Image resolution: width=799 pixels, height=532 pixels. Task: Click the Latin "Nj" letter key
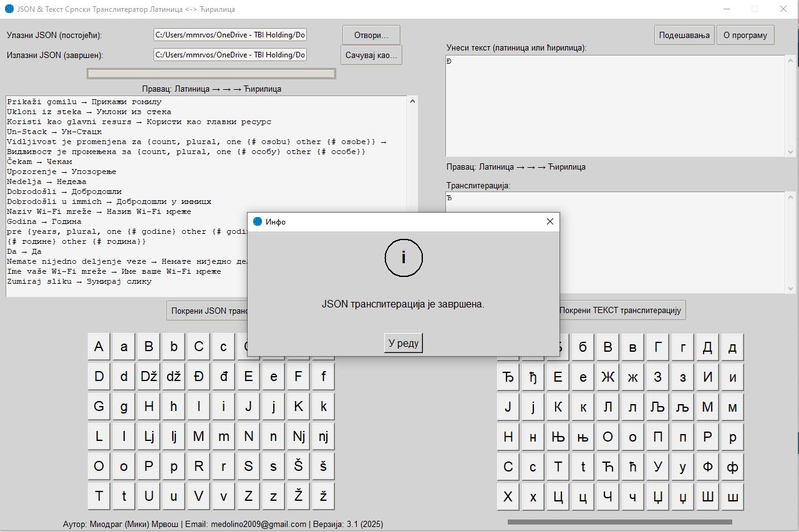[298, 436]
